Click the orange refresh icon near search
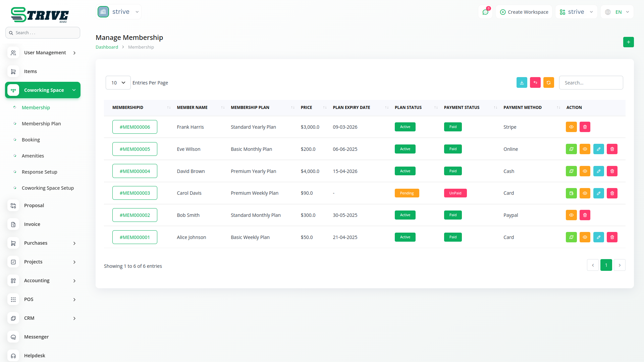 pos(548,82)
